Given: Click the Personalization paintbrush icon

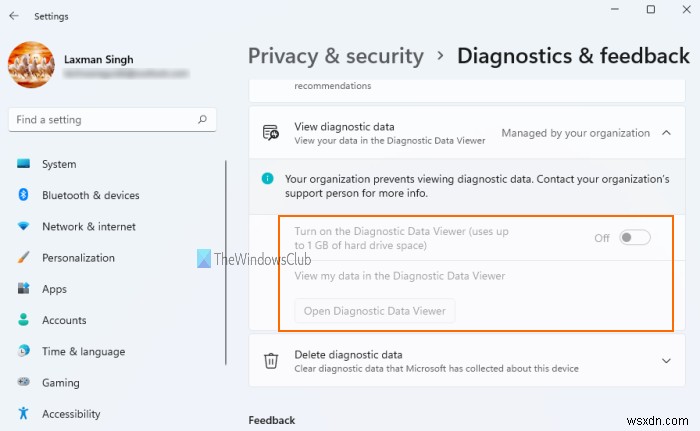Looking at the screenshot, I should point(23,258).
